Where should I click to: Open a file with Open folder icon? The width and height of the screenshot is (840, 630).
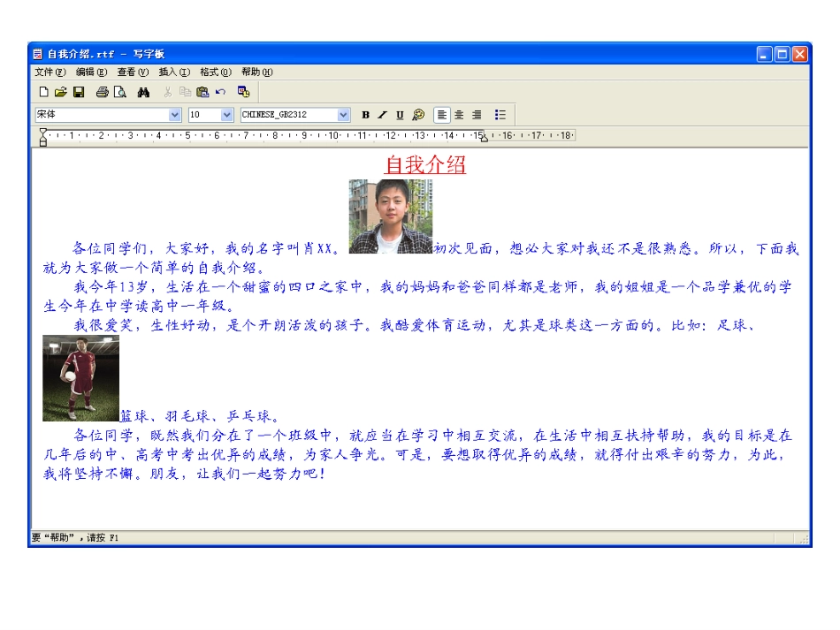click(61, 92)
